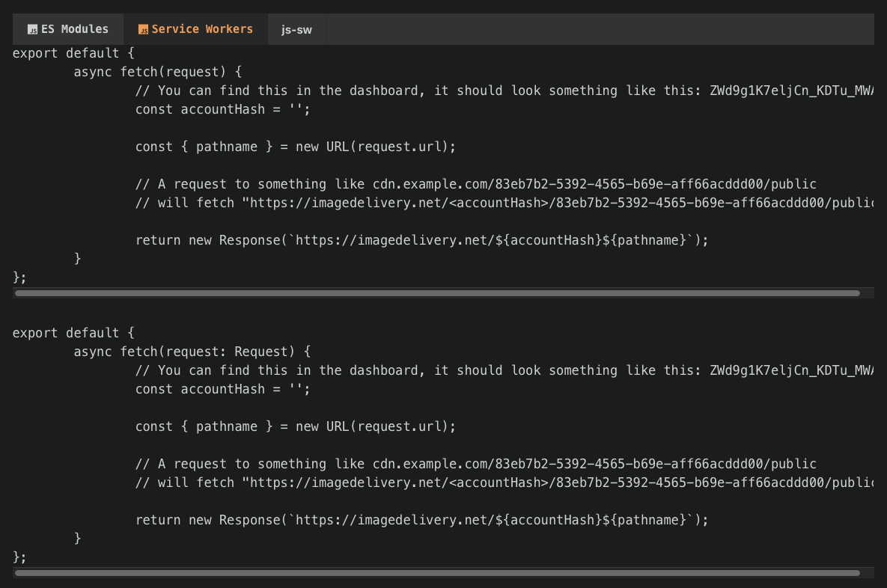This screenshot has height=588, width=887.
Task: Click the upper code block's horizontal scrollbar
Action: [437, 293]
